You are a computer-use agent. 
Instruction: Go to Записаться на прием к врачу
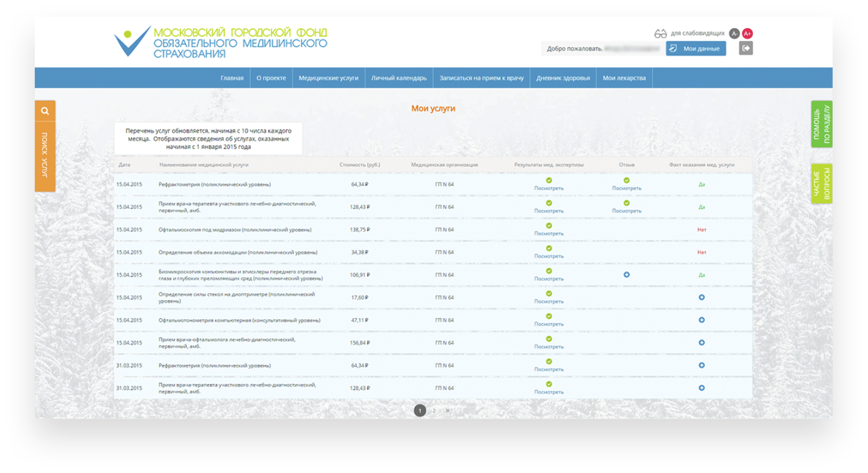[x=481, y=78]
